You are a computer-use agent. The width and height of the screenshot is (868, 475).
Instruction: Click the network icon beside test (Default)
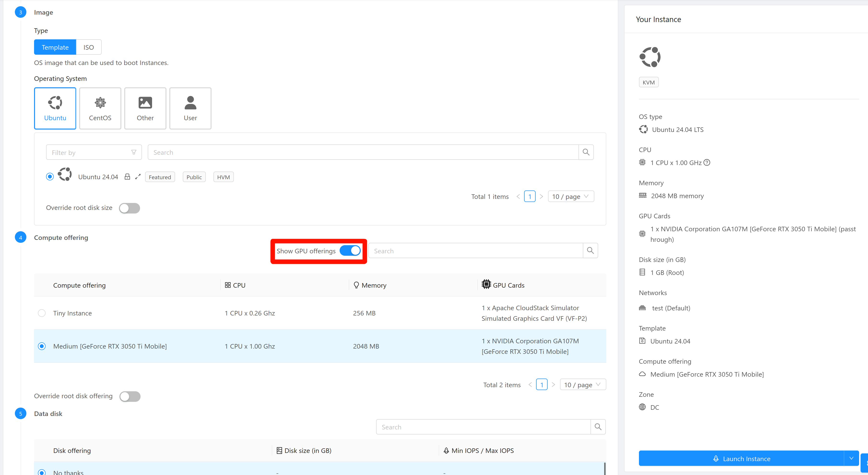coord(642,308)
